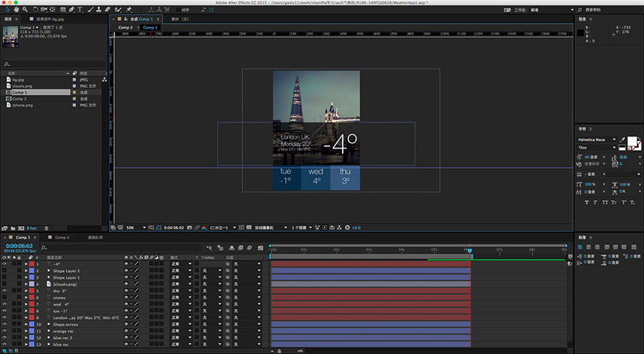Image resolution: width=644 pixels, height=354 pixels.
Task: Click the eyedropper in Character panel
Action: 623,140
